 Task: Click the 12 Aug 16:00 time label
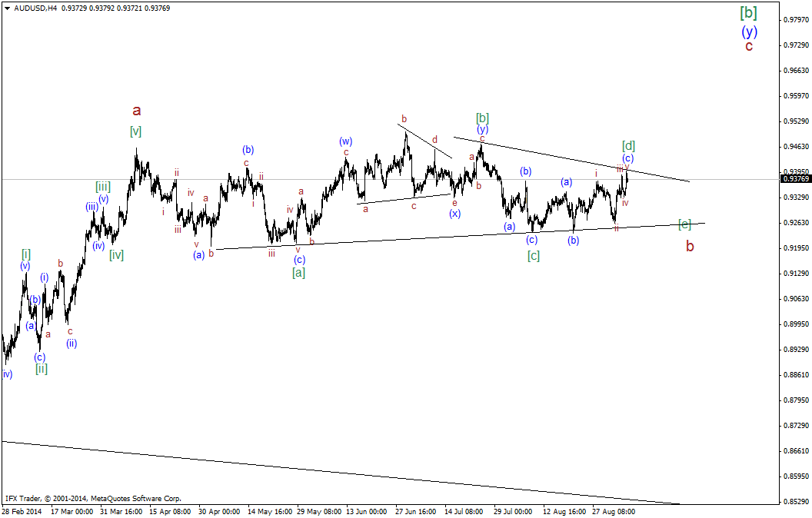pyautogui.click(x=564, y=512)
